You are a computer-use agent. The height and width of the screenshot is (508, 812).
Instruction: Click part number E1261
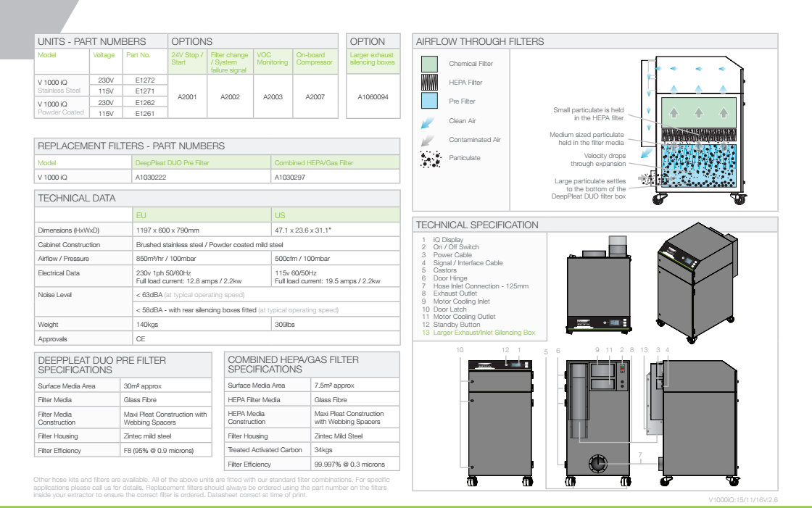pos(145,113)
